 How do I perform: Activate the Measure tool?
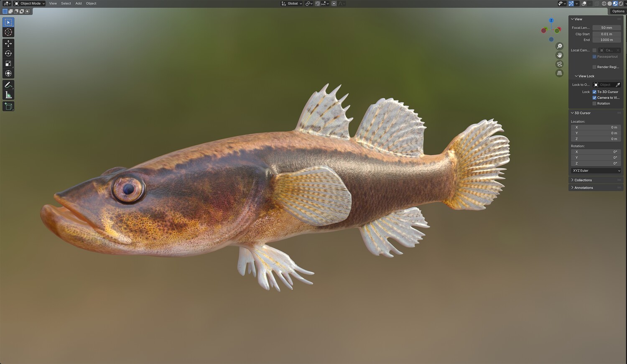click(8, 95)
